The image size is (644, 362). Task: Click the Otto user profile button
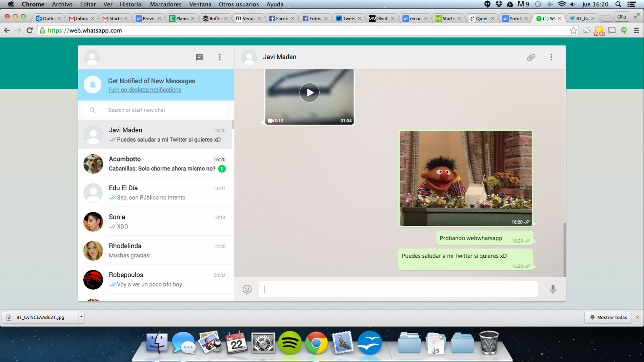(622, 17)
